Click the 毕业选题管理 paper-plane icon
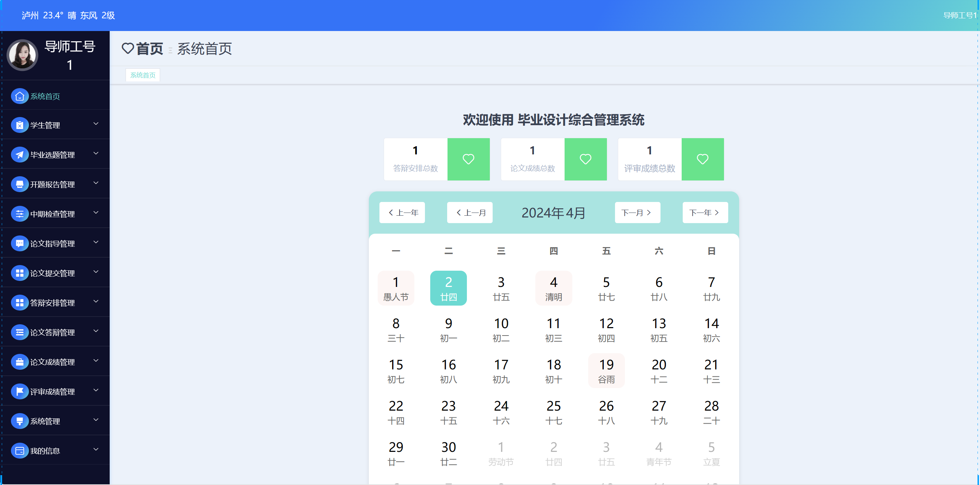The image size is (980, 485). click(19, 154)
